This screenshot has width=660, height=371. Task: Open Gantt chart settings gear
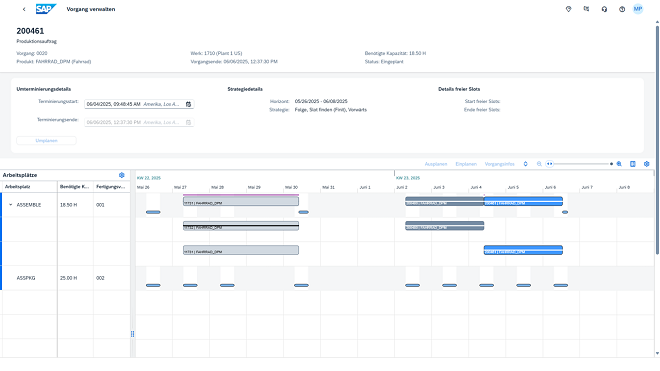coord(647,164)
